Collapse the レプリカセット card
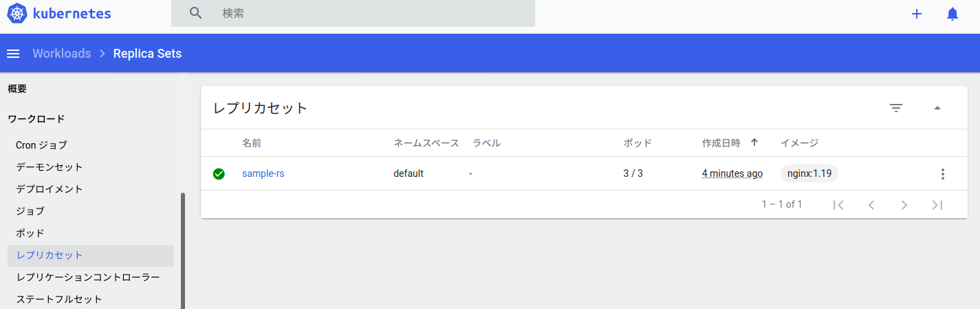Viewport: 980px width, 309px height. click(937, 108)
